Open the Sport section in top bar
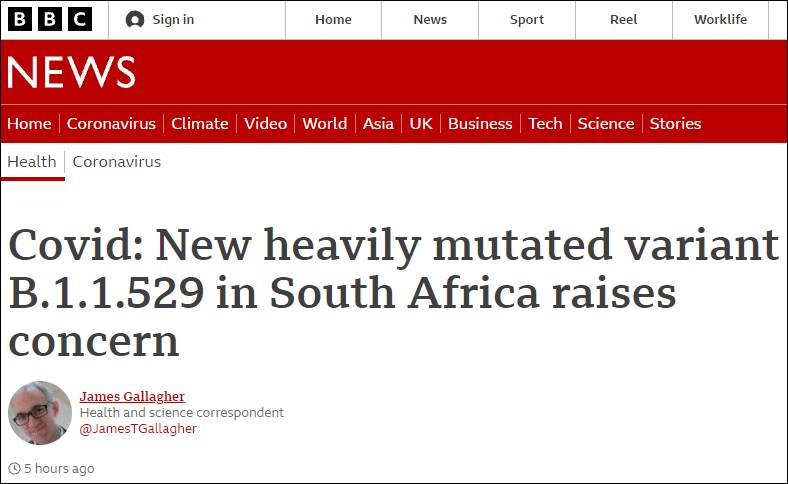This screenshot has width=788, height=484. [527, 20]
